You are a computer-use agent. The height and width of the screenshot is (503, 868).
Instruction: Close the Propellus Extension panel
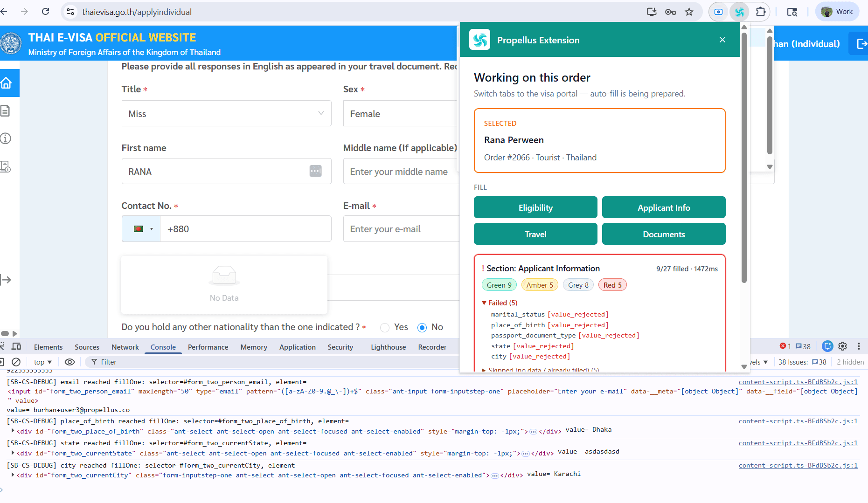(722, 40)
